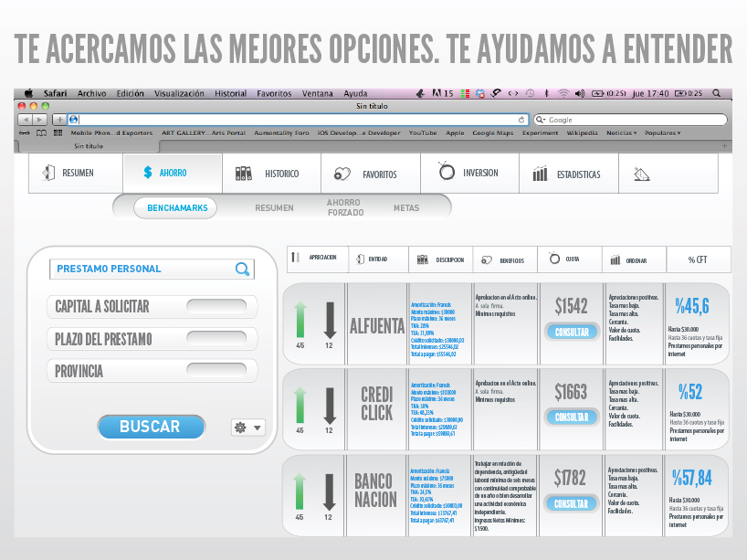Open the Ventana menu
This screenshot has height=560, width=747.
(x=317, y=93)
